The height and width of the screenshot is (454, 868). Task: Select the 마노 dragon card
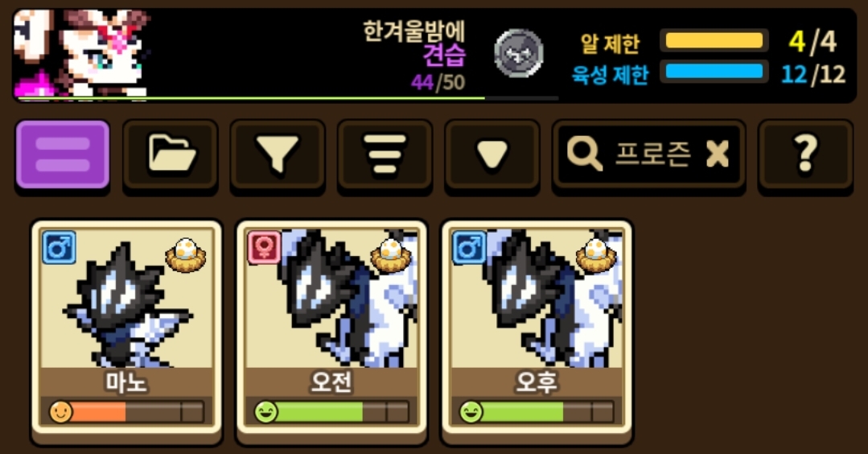coord(127,331)
